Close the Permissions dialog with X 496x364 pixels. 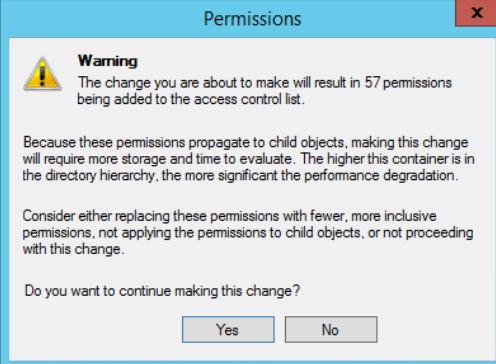click(477, 13)
